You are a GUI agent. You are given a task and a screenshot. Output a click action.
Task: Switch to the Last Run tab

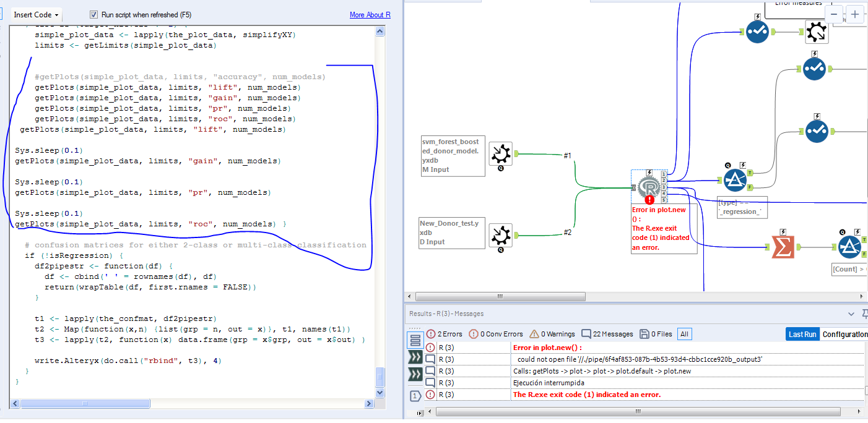802,334
